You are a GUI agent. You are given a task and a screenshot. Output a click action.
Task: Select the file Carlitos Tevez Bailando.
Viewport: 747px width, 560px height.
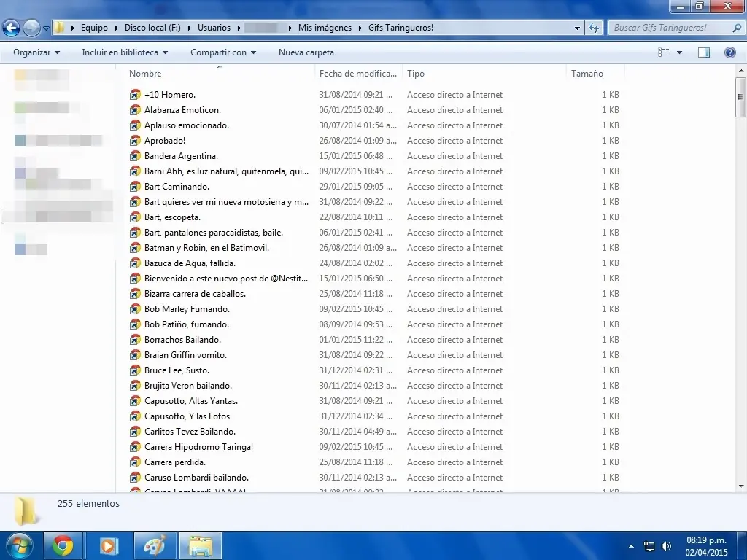coord(190,432)
